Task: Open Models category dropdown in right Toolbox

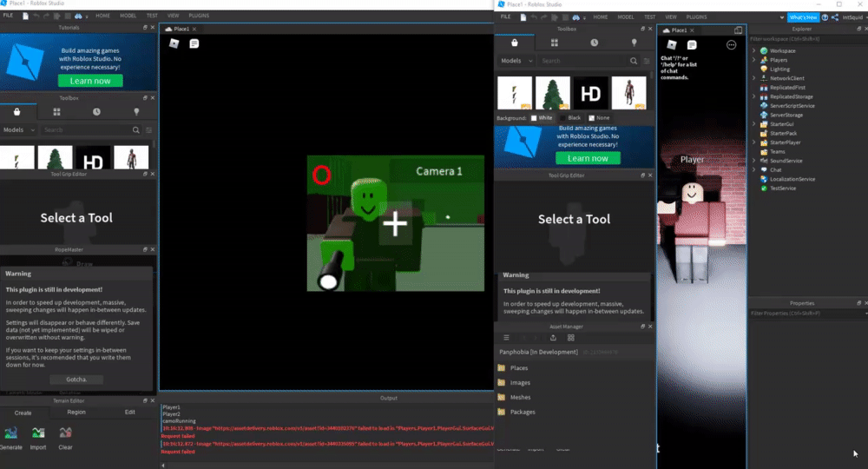Action: click(516, 61)
